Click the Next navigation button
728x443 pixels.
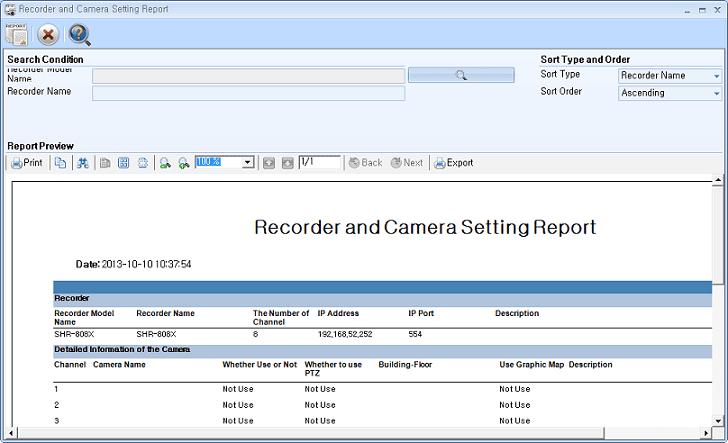click(407, 163)
